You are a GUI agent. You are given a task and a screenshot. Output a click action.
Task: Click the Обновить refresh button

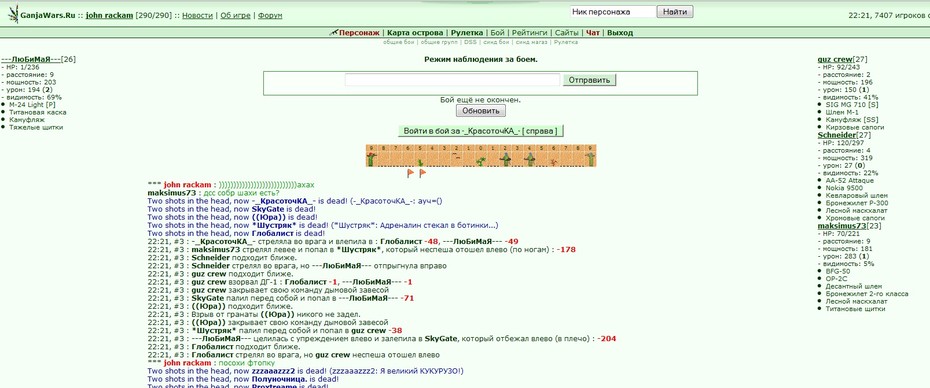480,111
